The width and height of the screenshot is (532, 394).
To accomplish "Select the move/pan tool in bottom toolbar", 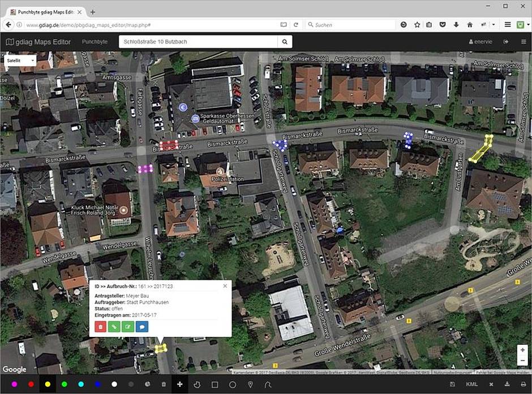I will (x=180, y=384).
